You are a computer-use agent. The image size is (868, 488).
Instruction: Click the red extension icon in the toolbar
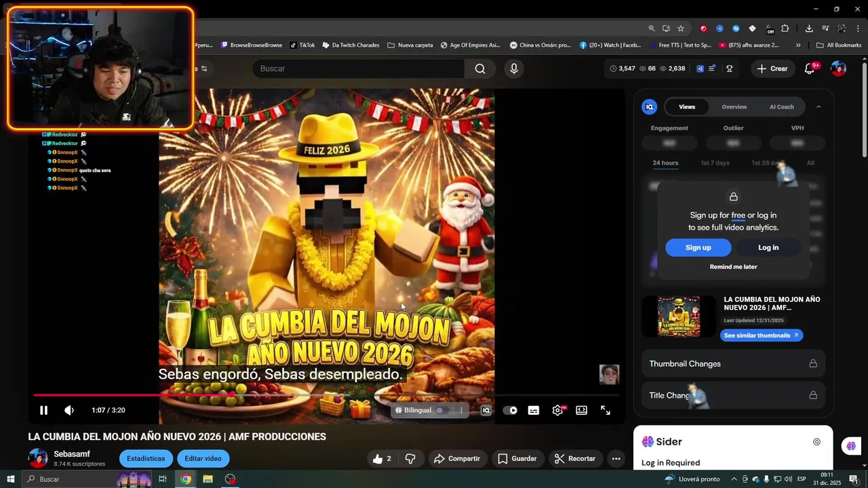[703, 28]
